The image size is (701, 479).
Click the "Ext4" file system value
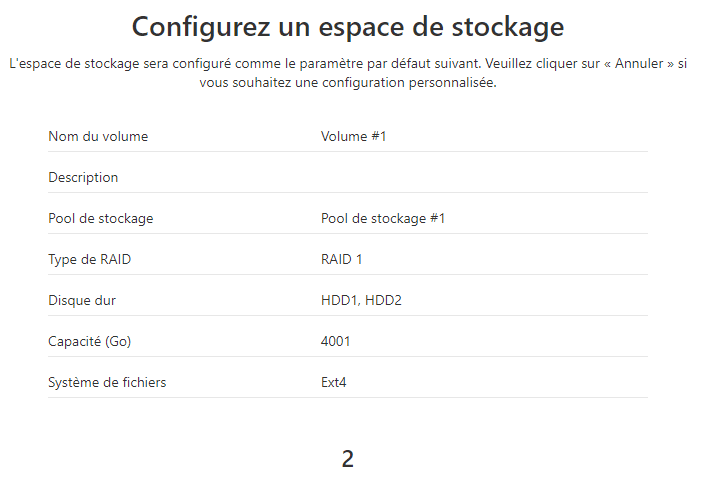tap(334, 382)
